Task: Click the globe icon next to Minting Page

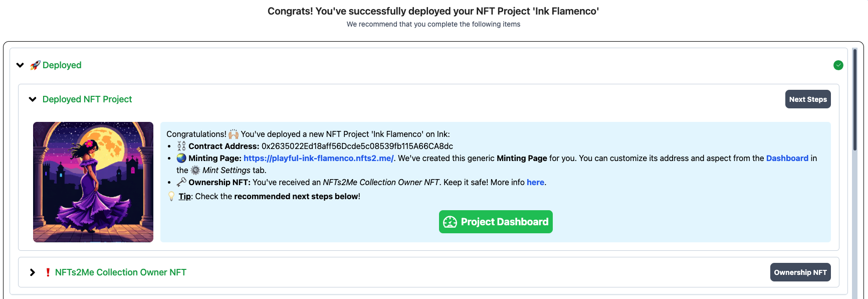Action: 181,158
